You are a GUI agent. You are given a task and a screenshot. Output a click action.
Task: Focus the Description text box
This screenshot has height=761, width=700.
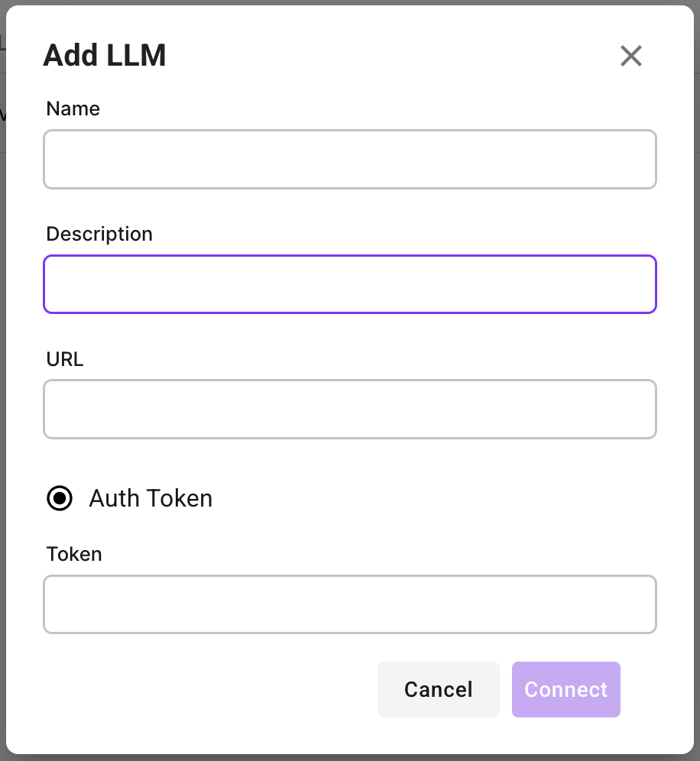coord(350,284)
